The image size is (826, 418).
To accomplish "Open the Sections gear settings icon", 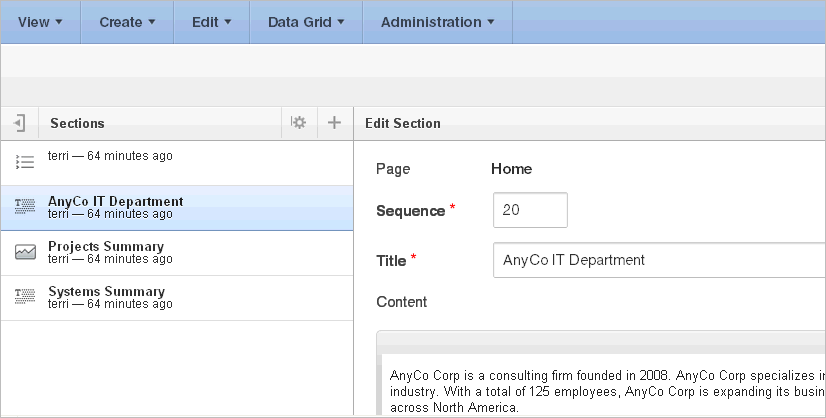I will coord(298,123).
